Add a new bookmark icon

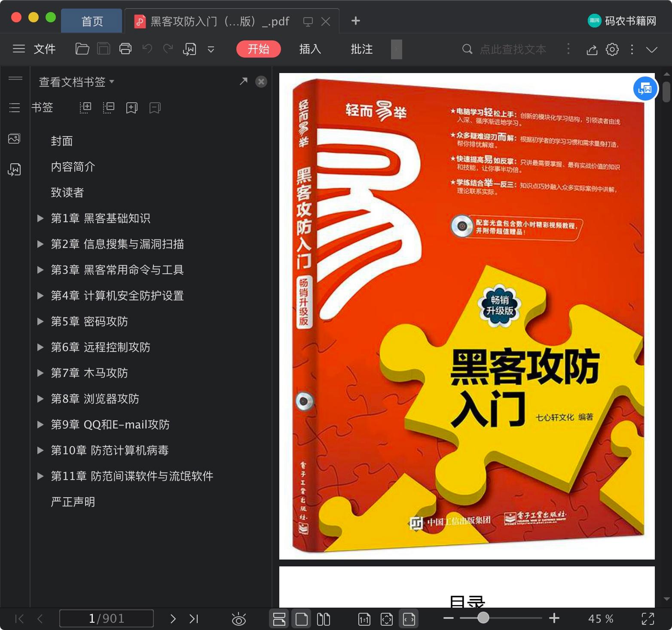click(x=132, y=108)
